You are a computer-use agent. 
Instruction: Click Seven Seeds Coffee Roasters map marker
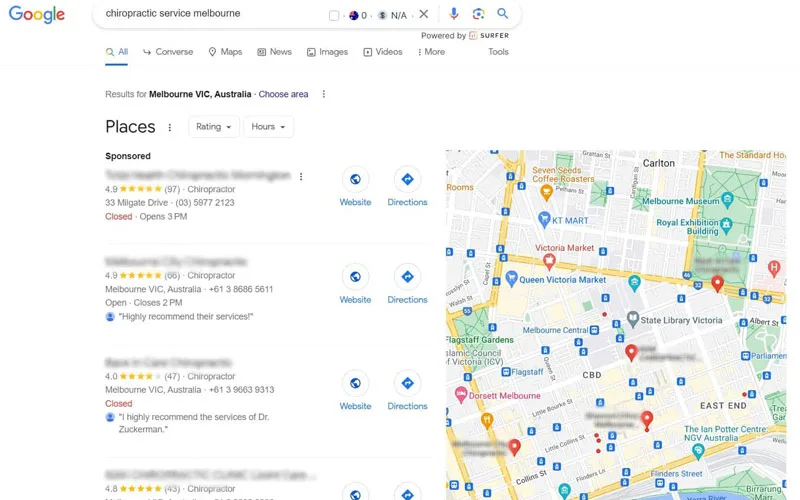pyautogui.click(x=546, y=192)
